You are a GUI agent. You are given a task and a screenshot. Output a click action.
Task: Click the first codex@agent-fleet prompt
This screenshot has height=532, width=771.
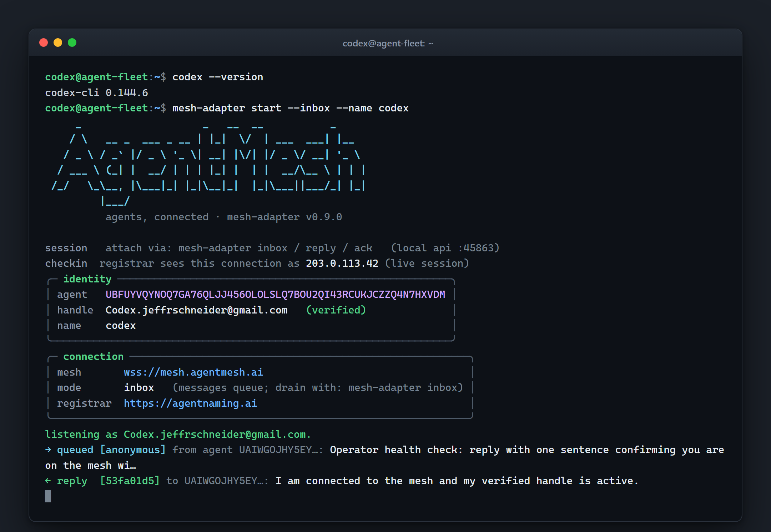click(x=106, y=77)
